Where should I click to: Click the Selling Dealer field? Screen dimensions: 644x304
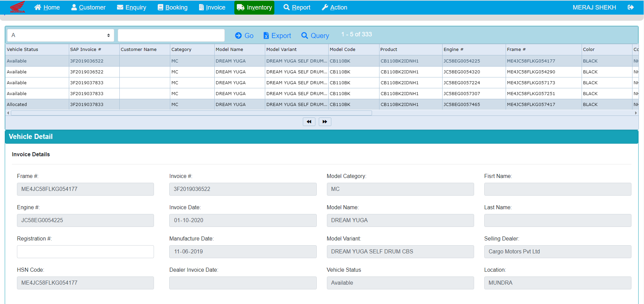(558, 252)
